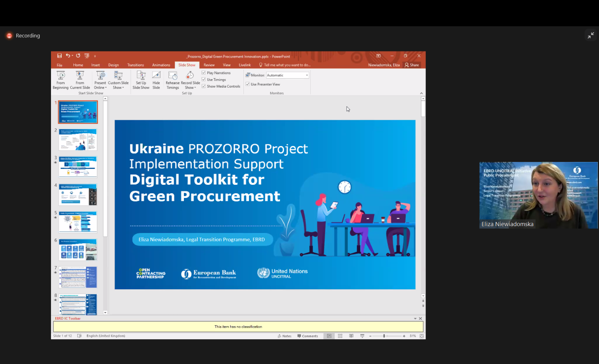Click Eliza Niewiadomska video tile
Viewport: 599px width, 364px height.
[x=538, y=195]
